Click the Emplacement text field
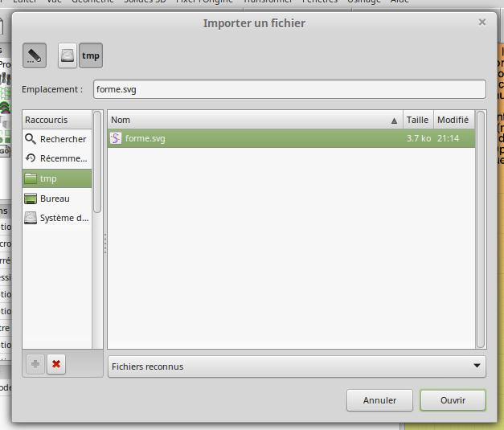The height and width of the screenshot is (430, 504). click(x=289, y=89)
